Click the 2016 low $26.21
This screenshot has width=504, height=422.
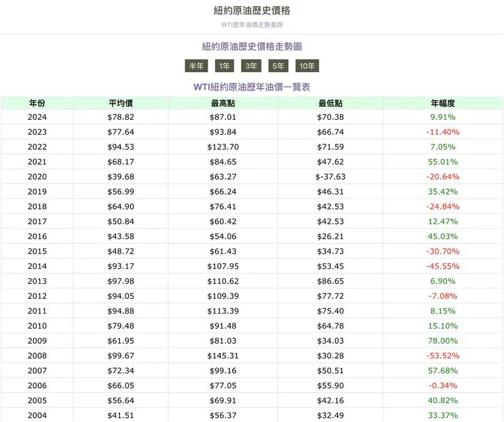pos(330,237)
